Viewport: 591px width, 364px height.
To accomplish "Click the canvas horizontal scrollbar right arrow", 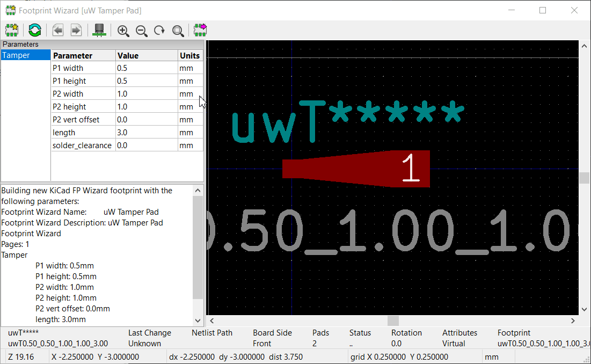I will click(x=573, y=321).
